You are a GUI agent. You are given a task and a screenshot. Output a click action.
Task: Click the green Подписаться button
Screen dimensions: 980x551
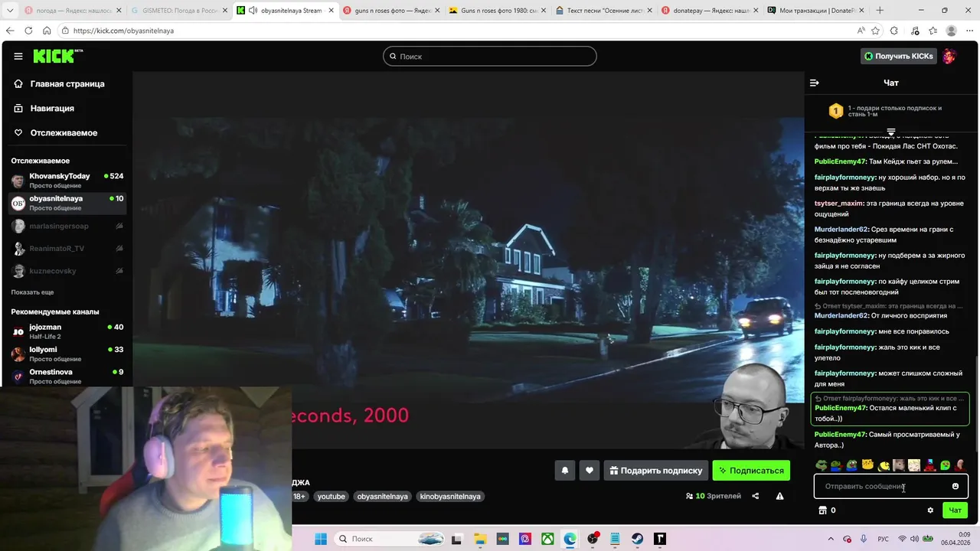[x=751, y=471]
